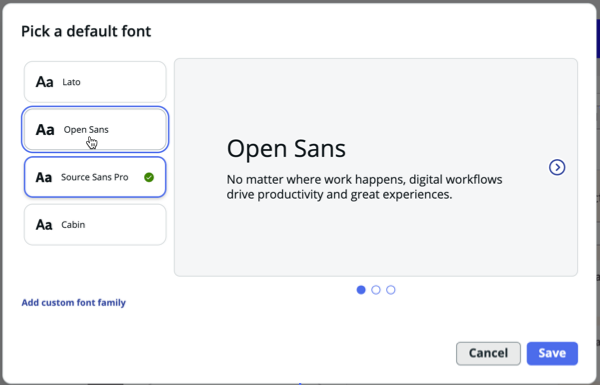
Task: Click the Aa sample beside Cabin
Action: coord(44,225)
